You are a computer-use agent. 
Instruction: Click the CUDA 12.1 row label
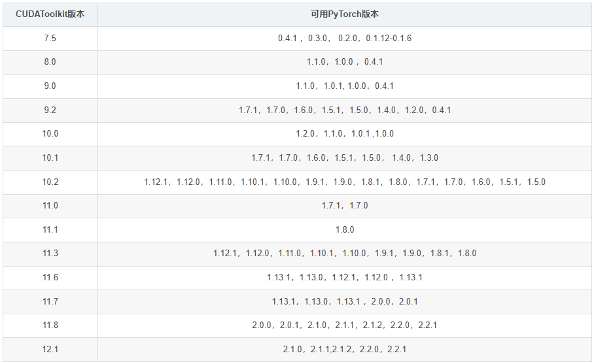tap(50, 349)
